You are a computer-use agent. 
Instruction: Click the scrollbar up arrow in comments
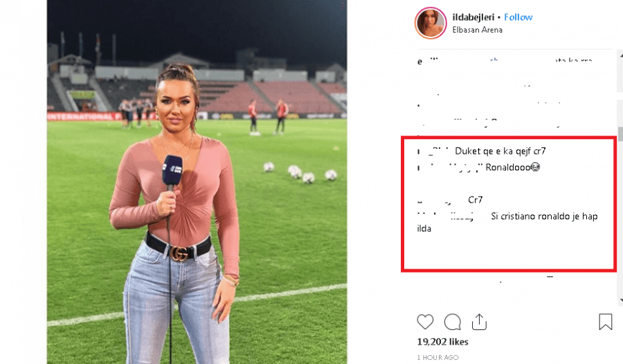[x=620, y=56]
